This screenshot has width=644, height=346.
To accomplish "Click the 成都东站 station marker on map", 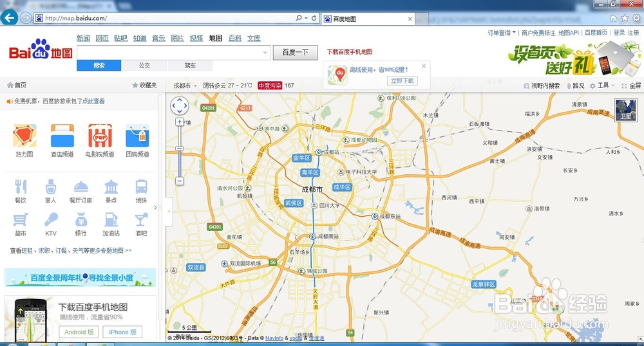I will click(375, 216).
